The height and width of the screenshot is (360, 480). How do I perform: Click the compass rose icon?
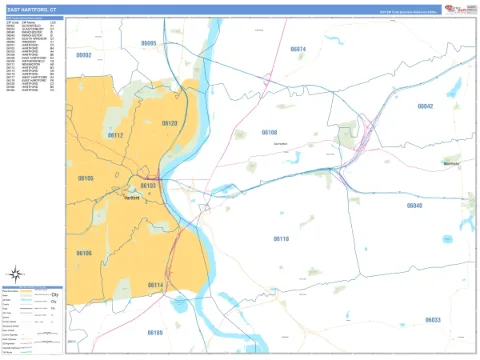coord(15,274)
